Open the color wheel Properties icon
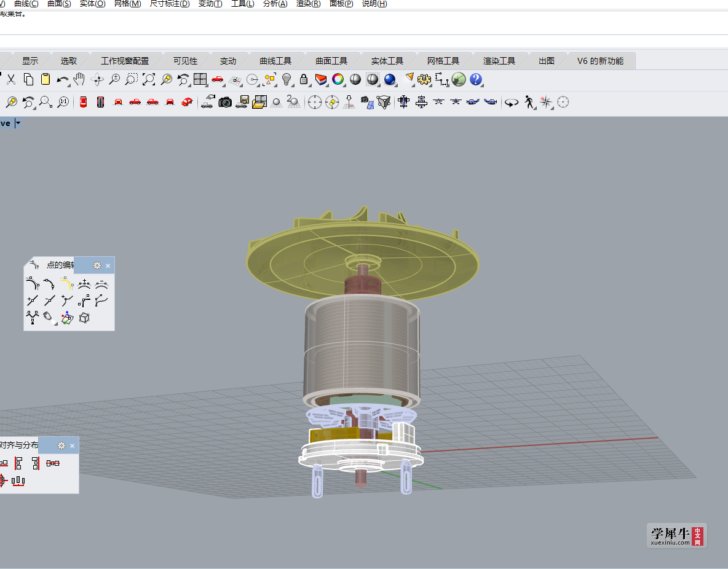728x569 pixels. point(338,79)
